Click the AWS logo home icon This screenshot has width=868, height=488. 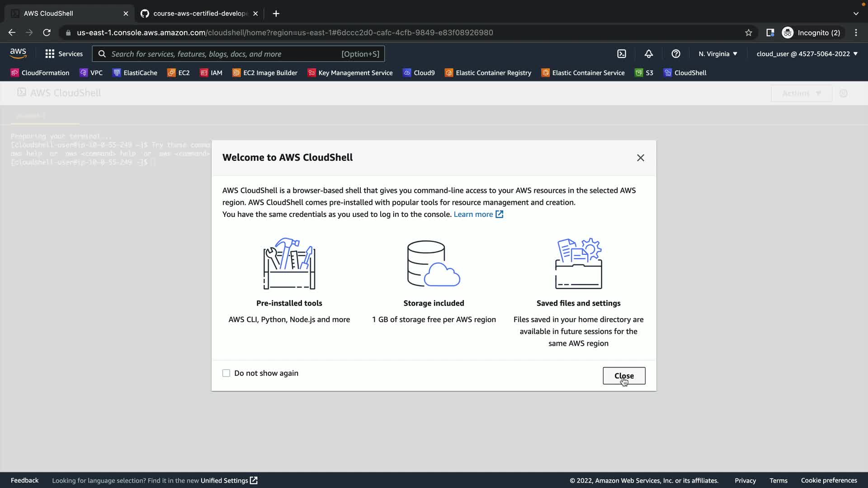click(18, 53)
